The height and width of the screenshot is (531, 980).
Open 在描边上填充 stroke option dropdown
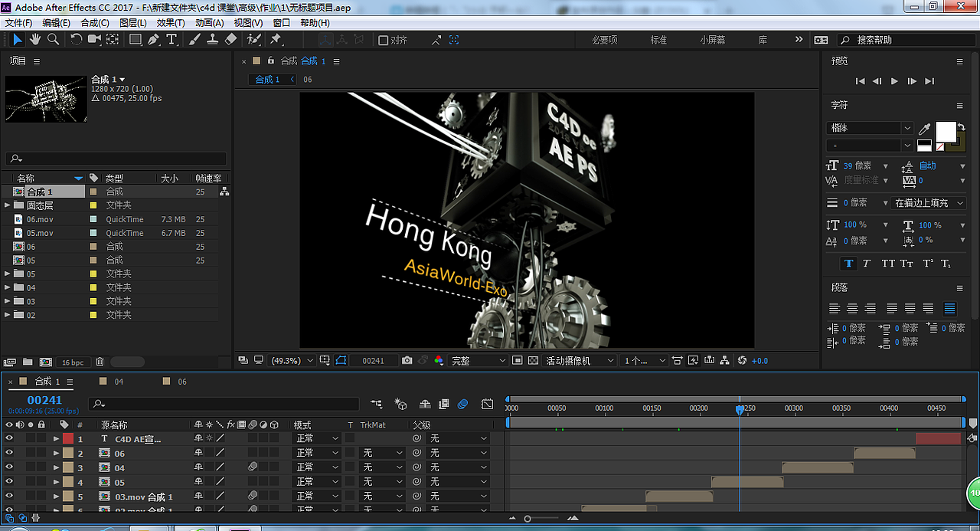coord(928,203)
